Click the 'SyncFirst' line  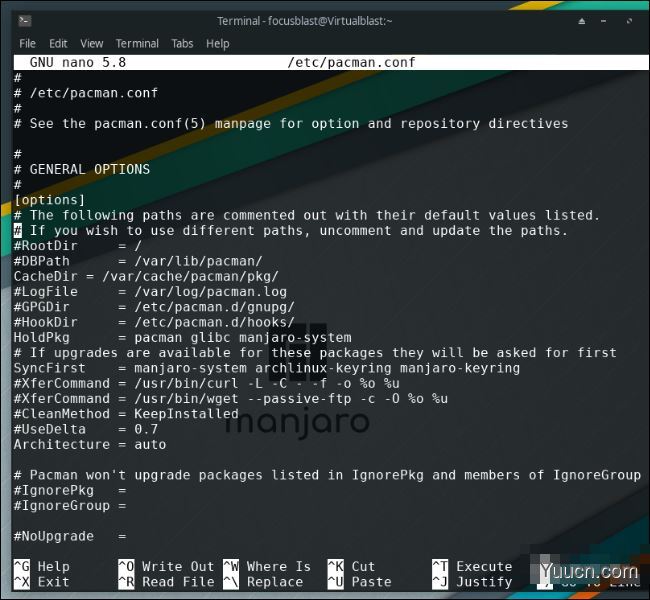(267, 368)
